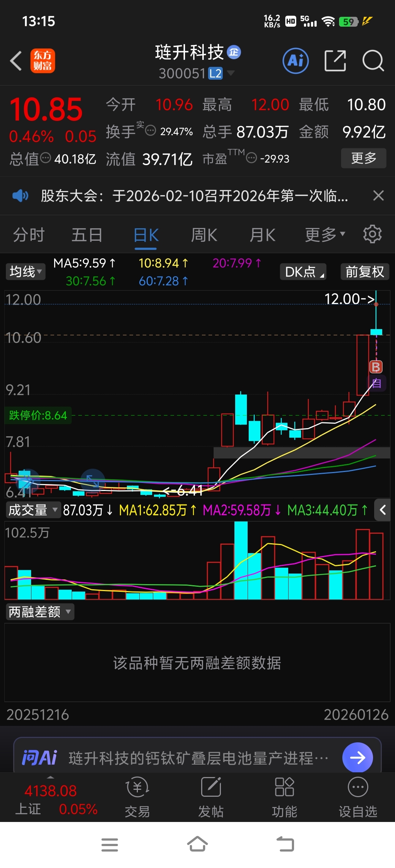Open the 前复权 adjustment selector

point(365,272)
